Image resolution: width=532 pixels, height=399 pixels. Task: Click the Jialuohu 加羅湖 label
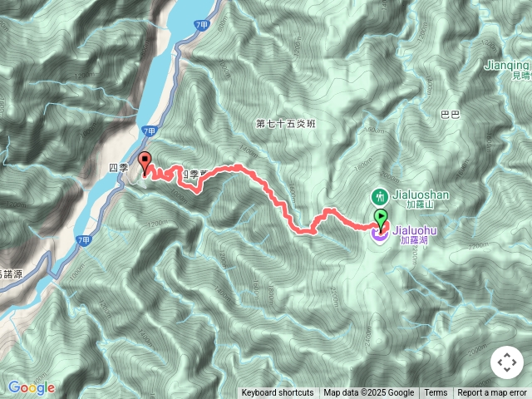(x=415, y=235)
